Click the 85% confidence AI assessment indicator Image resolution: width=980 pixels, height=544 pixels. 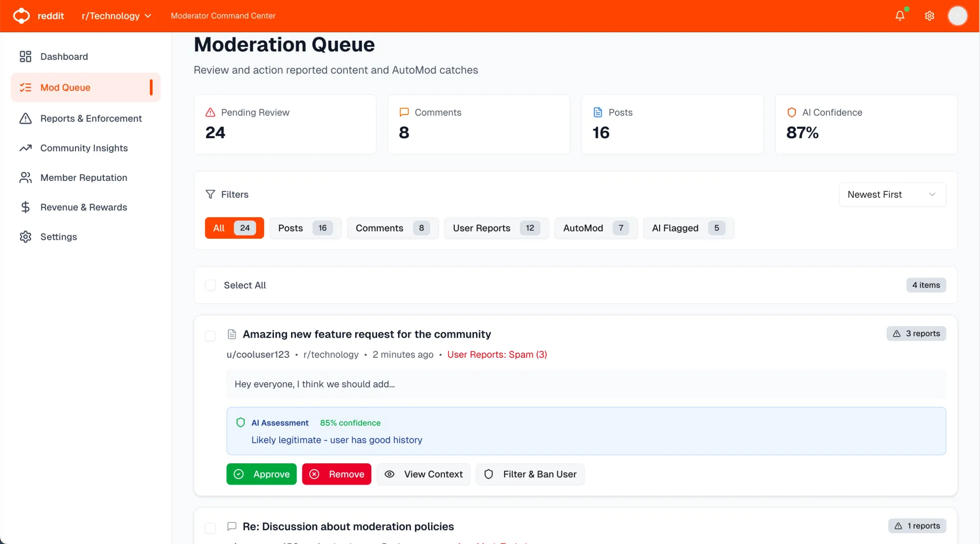point(350,422)
